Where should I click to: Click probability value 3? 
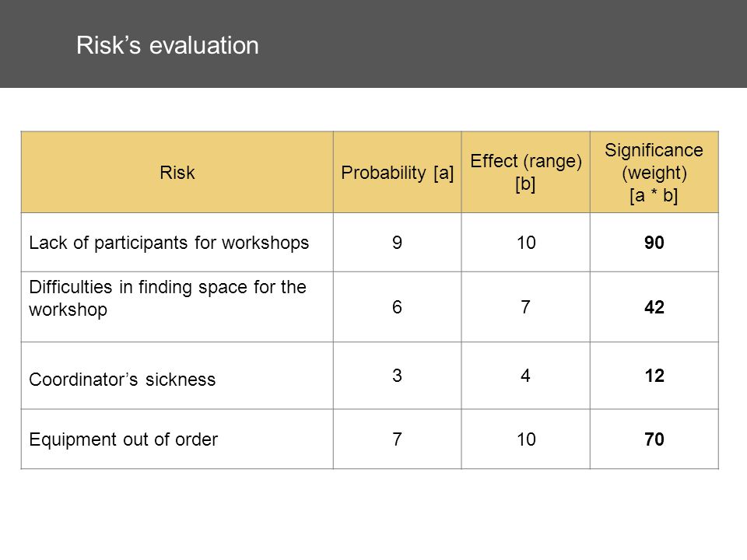(x=398, y=375)
